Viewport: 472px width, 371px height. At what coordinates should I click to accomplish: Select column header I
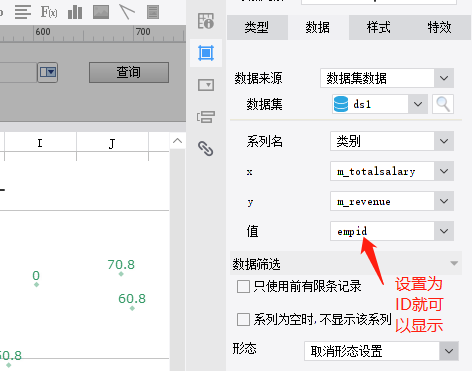(x=40, y=143)
